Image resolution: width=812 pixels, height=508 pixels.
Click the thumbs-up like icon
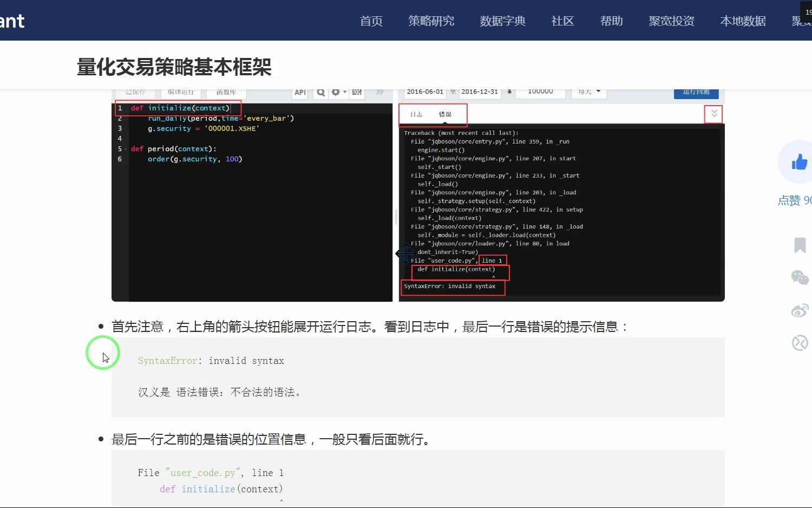[799, 161]
